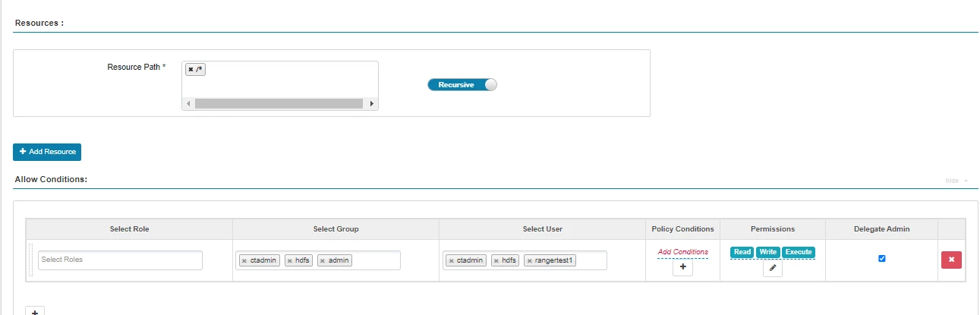The height and width of the screenshot is (315, 980).
Task: Delete the allow condition row
Action: pos(951,260)
